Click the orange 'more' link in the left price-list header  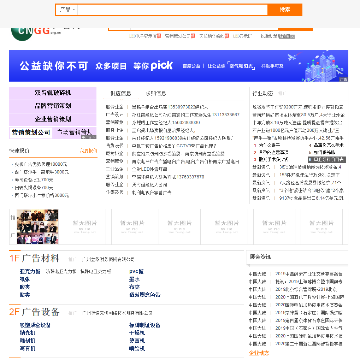88,151
